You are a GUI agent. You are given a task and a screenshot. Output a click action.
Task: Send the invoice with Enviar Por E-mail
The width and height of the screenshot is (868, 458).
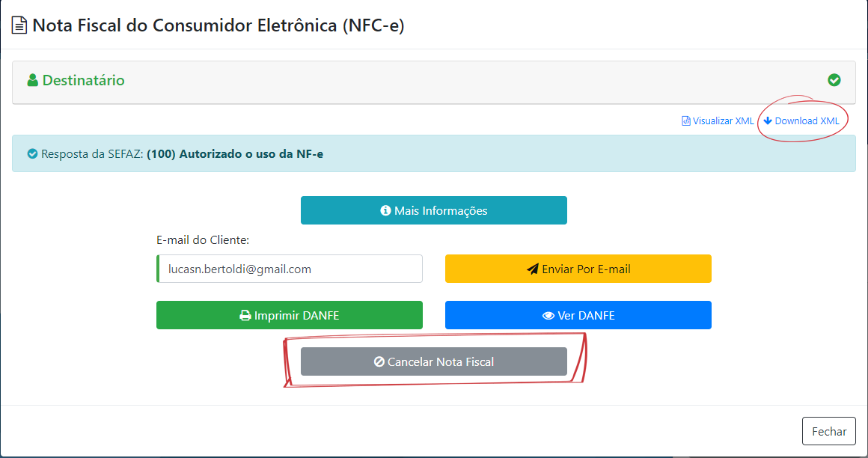click(578, 269)
